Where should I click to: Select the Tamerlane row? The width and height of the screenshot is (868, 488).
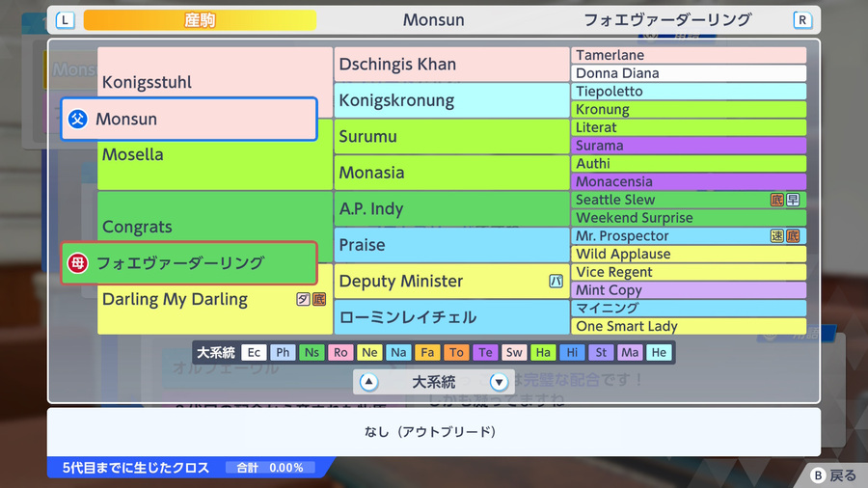689,55
